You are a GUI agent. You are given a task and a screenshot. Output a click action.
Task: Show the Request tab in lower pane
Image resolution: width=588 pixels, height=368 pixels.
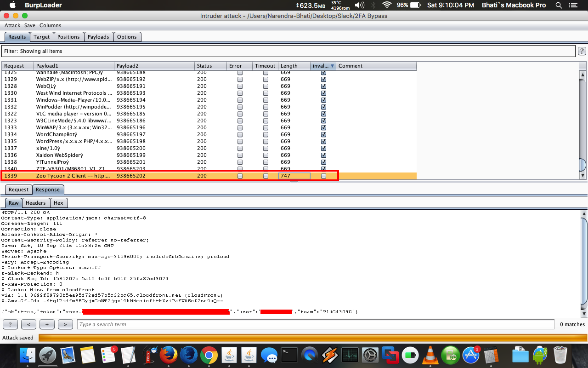point(18,190)
